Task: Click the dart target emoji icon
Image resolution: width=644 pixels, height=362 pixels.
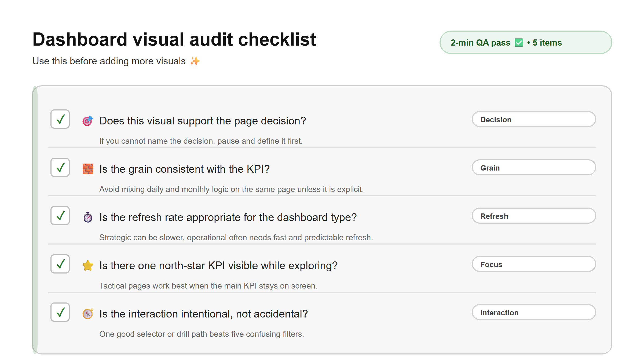Action: coord(88,121)
